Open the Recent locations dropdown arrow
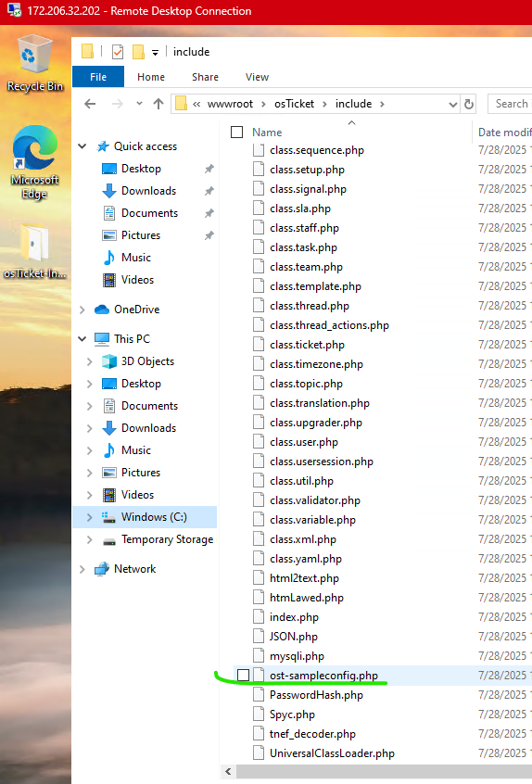Viewport: 532px width, 784px height. pyautogui.click(x=139, y=104)
